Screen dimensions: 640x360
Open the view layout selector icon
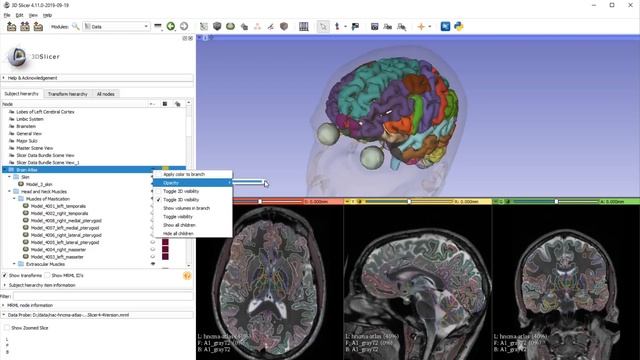tap(304, 27)
